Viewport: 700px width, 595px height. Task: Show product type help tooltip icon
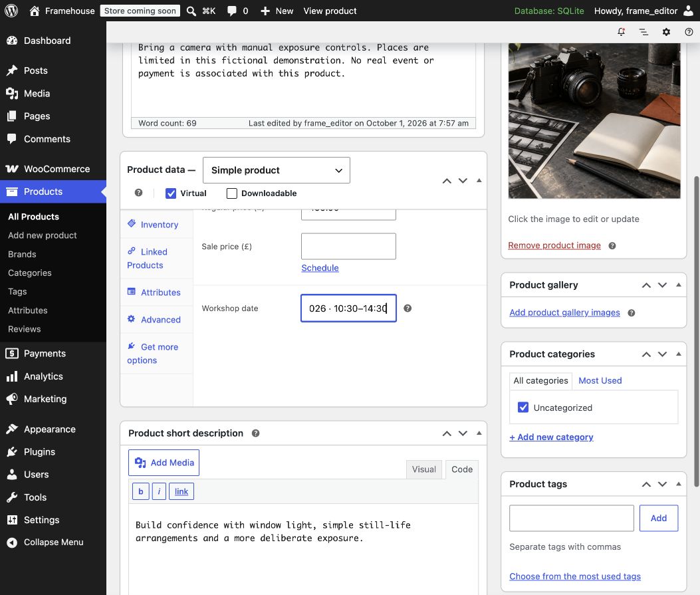[138, 192]
